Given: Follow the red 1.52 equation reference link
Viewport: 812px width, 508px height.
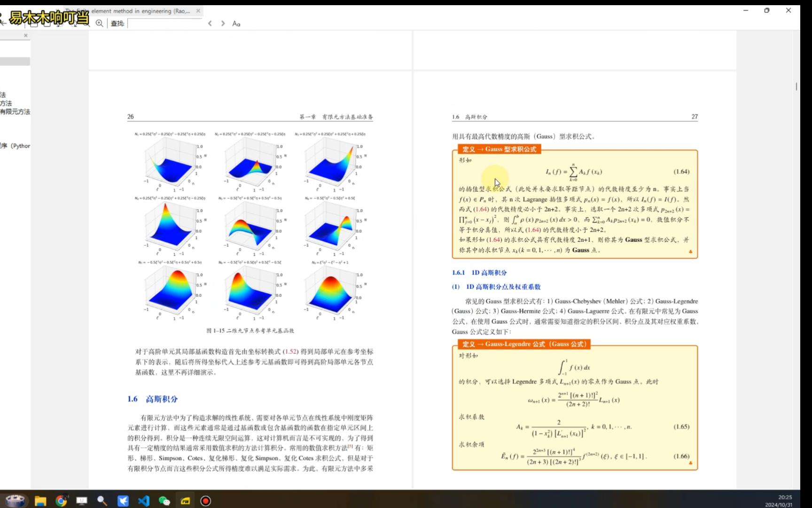Looking at the screenshot, I should (x=291, y=351).
